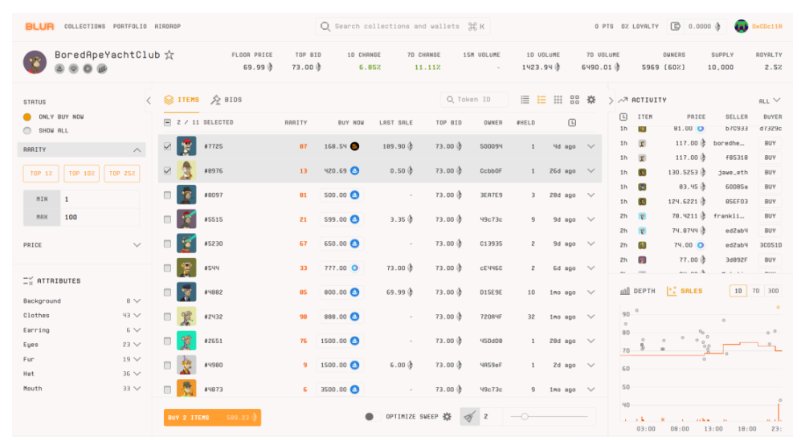Switch to the DEPTH chart tab
Screen dimensions: 801x443
[x=637, y=291]
